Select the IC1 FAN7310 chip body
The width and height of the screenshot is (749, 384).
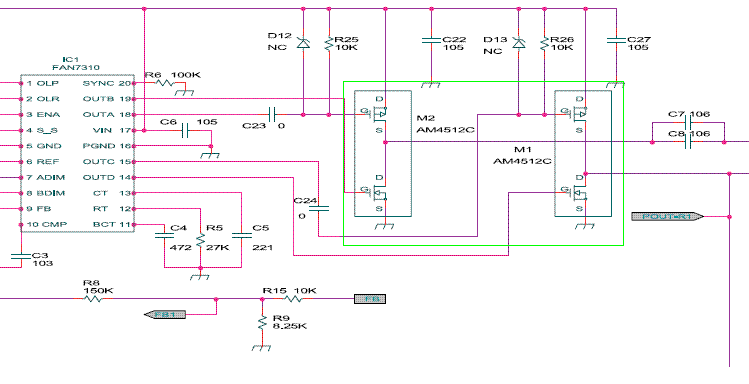(77, 154)
